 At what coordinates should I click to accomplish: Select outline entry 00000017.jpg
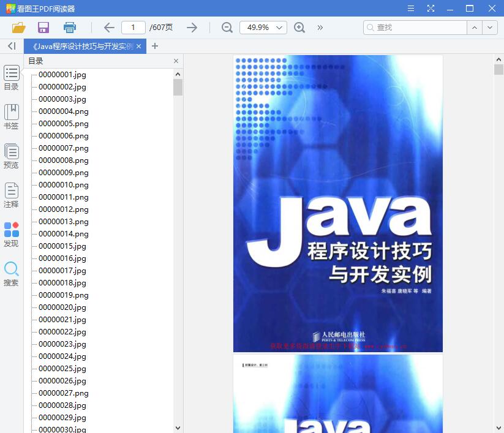click(62, 270)
